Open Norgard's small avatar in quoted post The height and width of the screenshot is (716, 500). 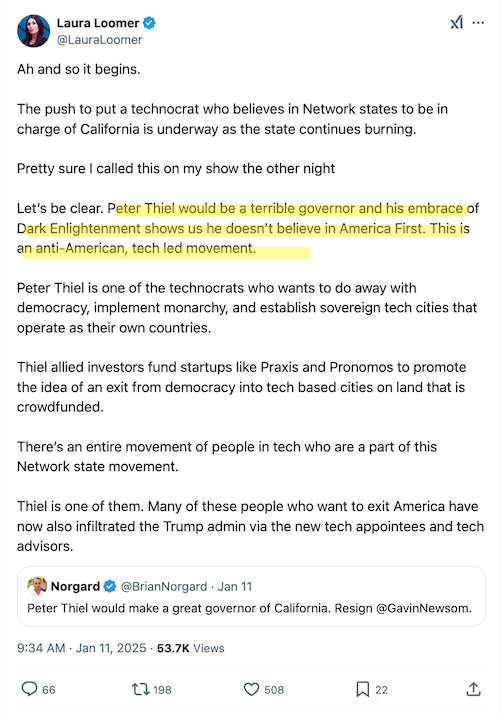pyautogui.click(x=37, y=586)
